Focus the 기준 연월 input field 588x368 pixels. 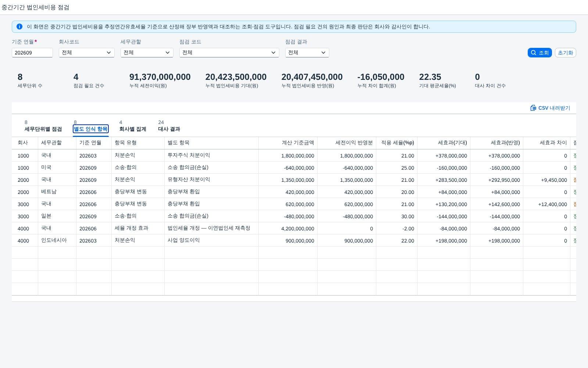32,53
